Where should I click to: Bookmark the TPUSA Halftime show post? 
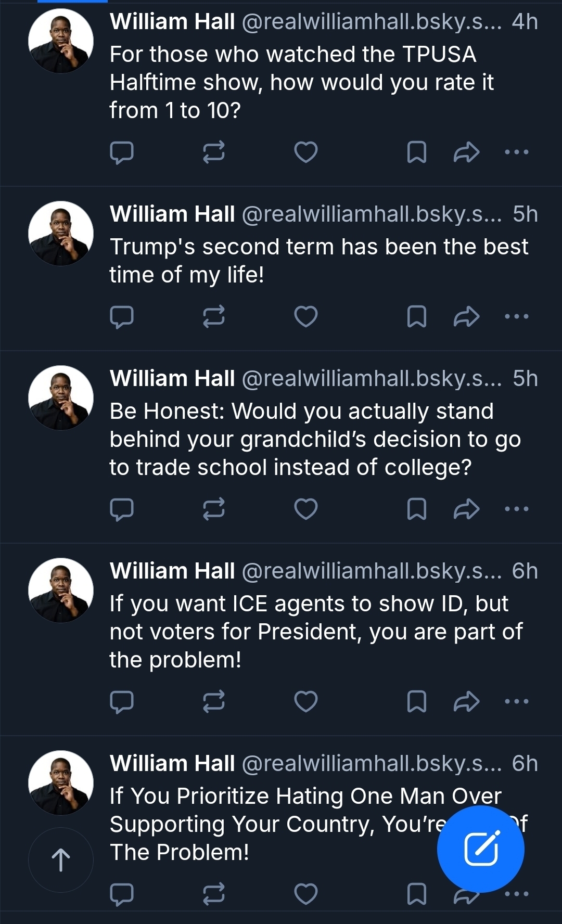click(416, 152)
